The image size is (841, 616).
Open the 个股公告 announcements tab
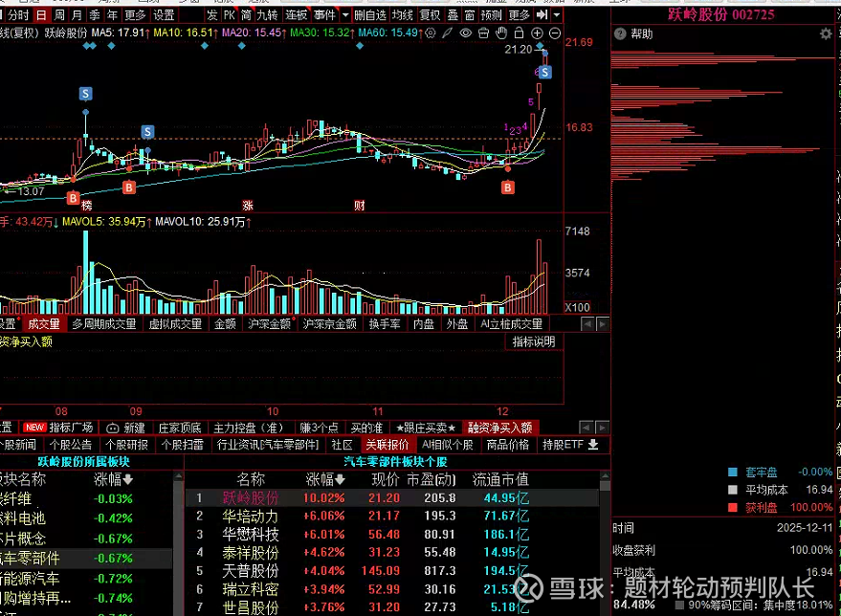coord(71,445)
